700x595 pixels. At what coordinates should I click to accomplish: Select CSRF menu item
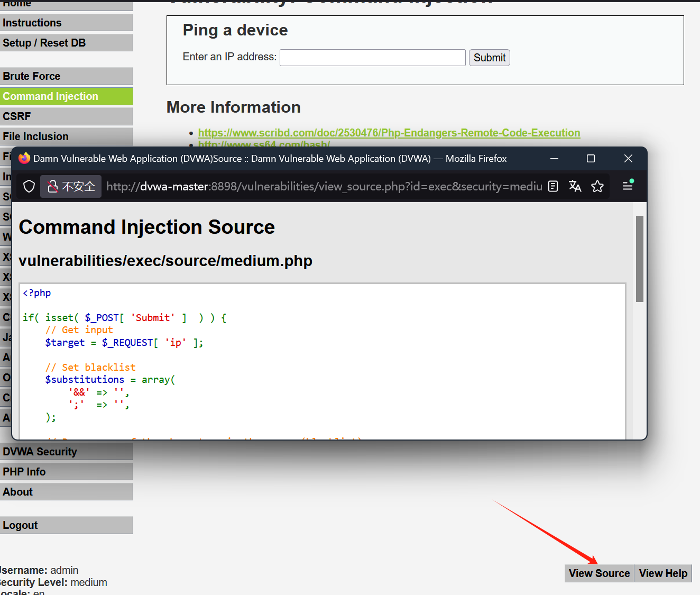[x=66, y=116]
